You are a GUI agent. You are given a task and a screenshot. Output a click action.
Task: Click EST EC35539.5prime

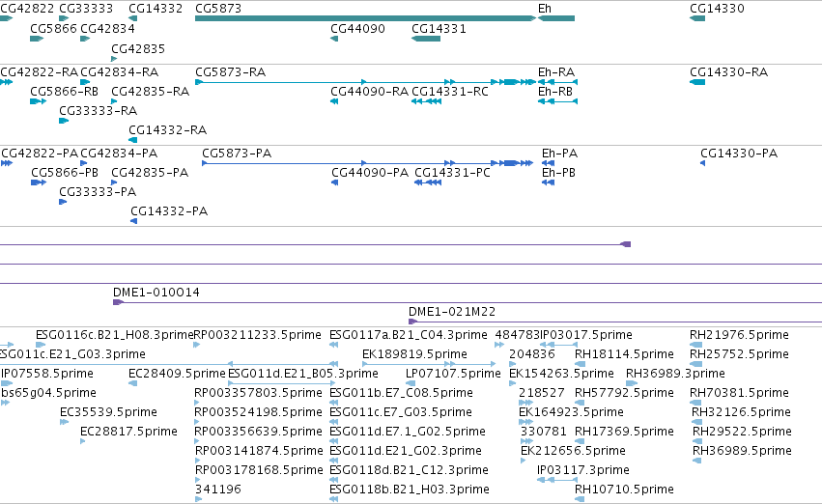tap(108, 412)
